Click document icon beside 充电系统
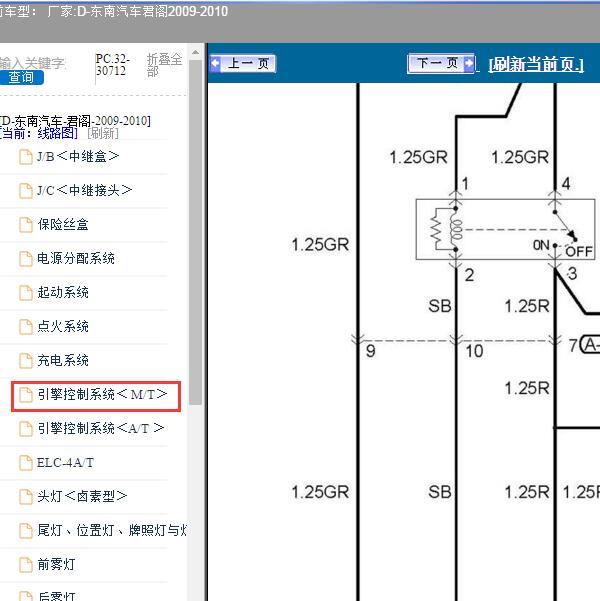The image size is (600, 601). tap(26, 361)
